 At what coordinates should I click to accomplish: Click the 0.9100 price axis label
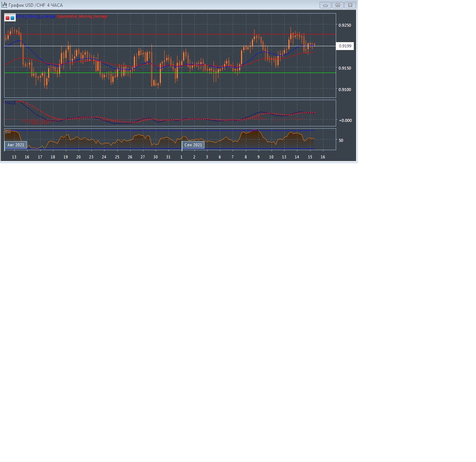tap(345, 90)
